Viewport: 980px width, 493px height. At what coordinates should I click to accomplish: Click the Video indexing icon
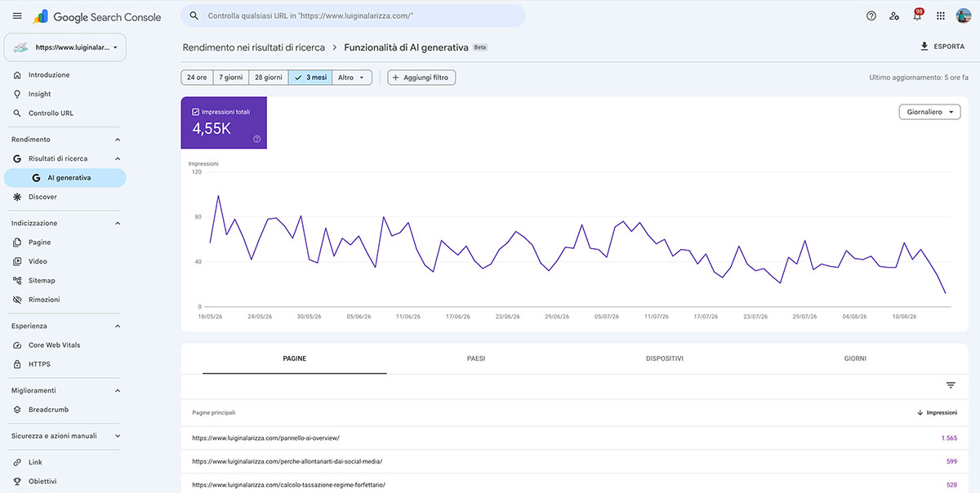point(19,261)
